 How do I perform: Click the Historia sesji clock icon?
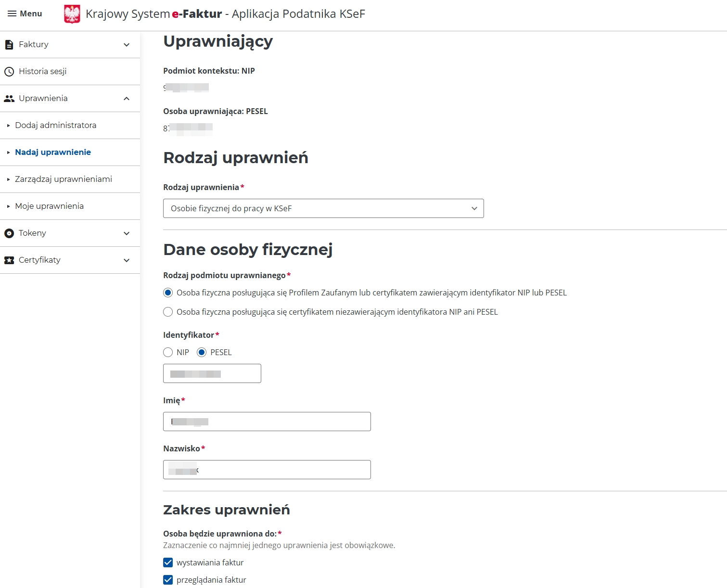(9, 72)
